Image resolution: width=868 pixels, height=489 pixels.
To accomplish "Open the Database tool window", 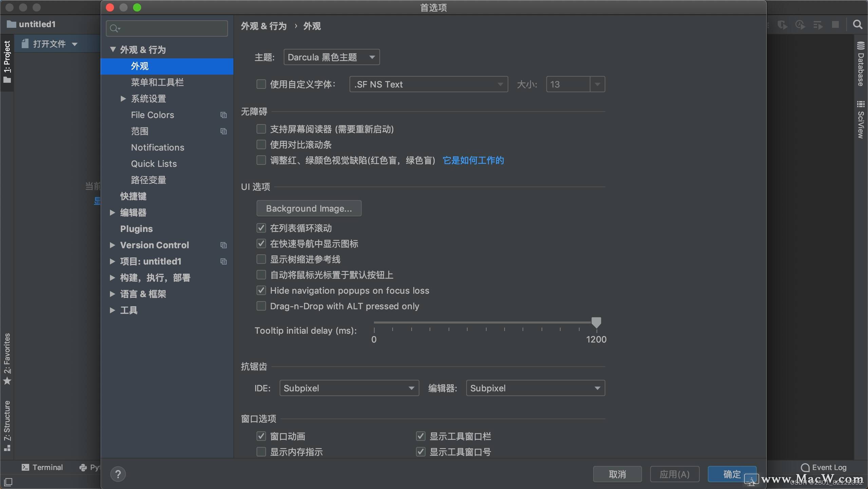I will tap(861, 64).
